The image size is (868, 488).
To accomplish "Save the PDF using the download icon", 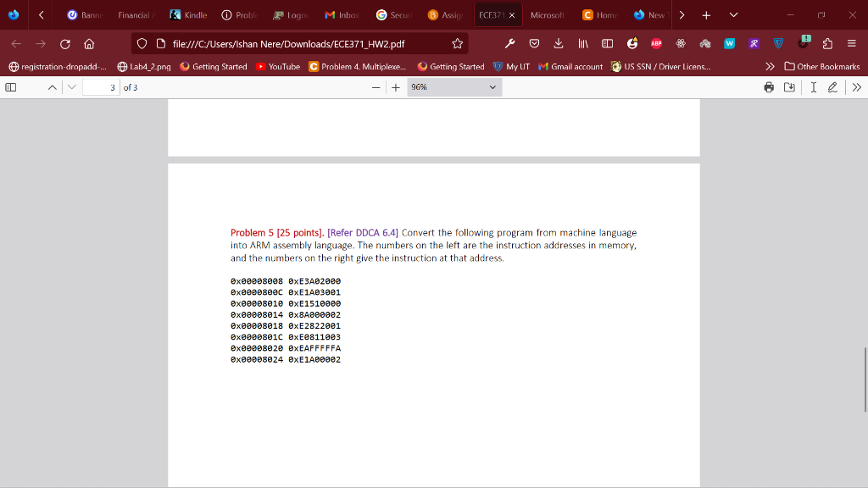I will point(789,86).
